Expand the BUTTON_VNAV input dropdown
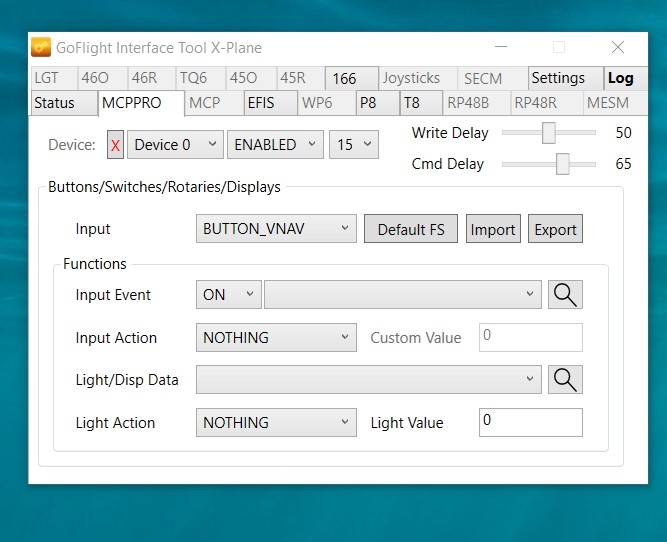Viewport: 667px width, 542px height. [276, 229]
